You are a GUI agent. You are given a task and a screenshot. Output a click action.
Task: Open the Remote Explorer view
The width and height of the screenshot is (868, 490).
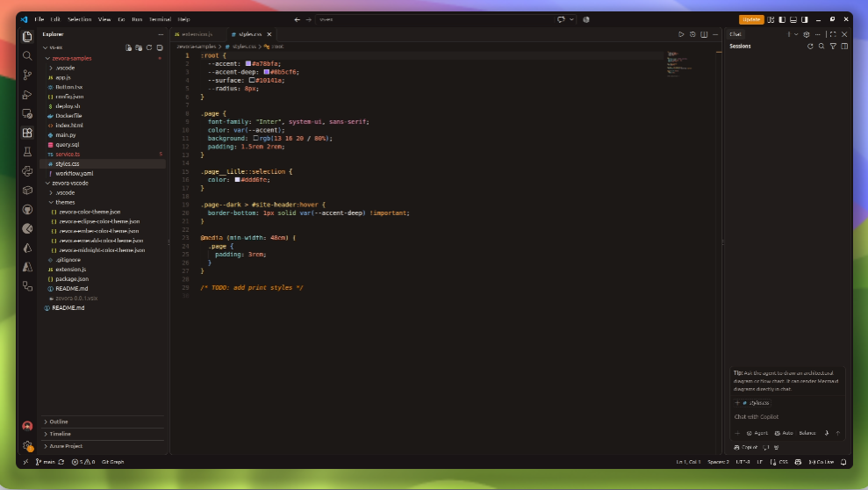(x=27, y=113)
